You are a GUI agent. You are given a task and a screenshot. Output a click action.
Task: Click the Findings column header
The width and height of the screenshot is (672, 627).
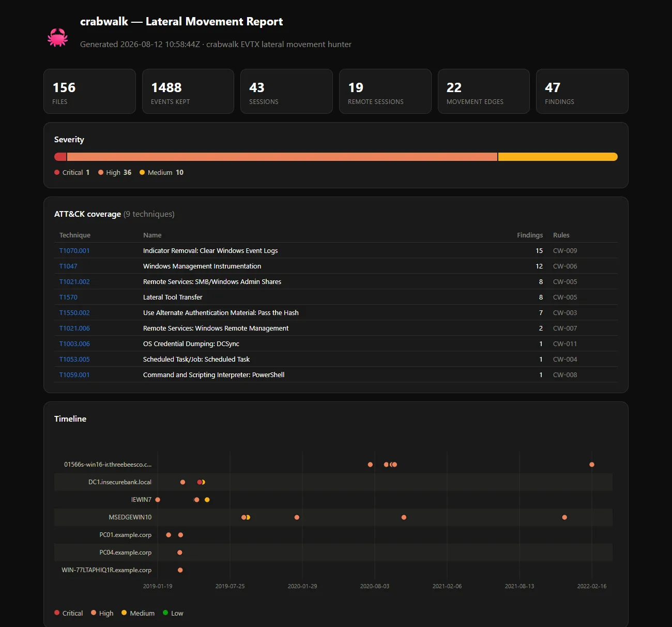click(x=530, y=235)
